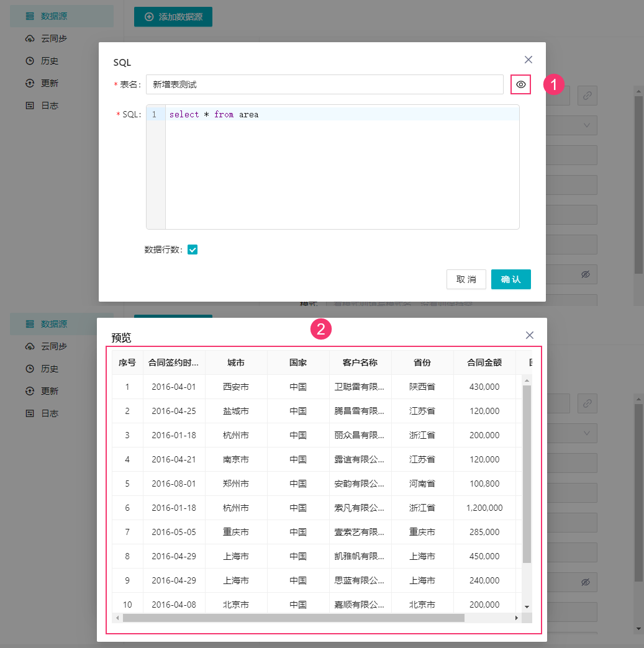Click the 合同签约时... column header
The height and width of the screenshot is (648, 644).
(x=174, y=362)
